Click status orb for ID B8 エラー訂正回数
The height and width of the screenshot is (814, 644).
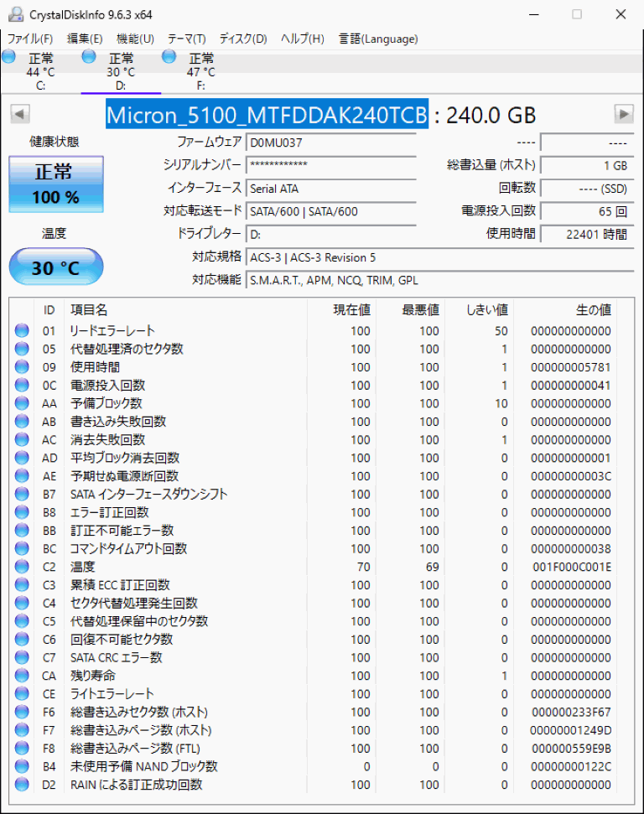[22, 512]
